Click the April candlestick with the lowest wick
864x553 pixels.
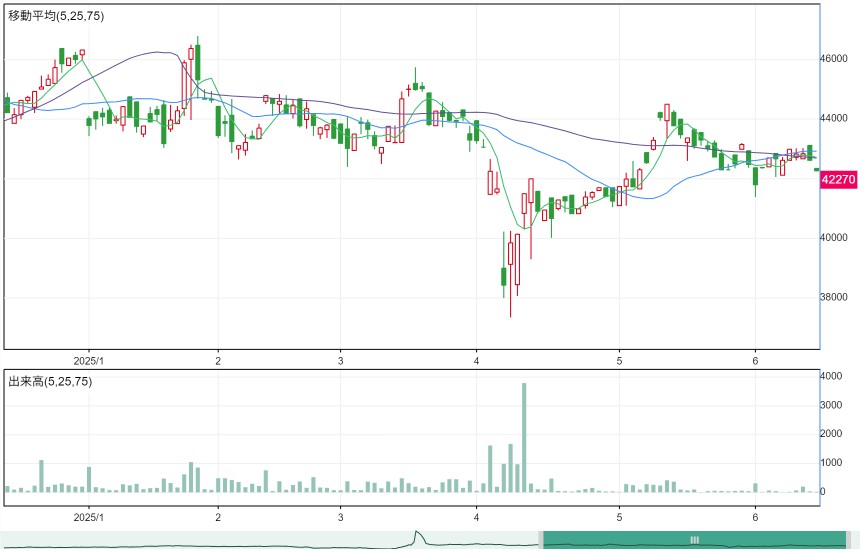pyautogui.click(x=510, y=274)
